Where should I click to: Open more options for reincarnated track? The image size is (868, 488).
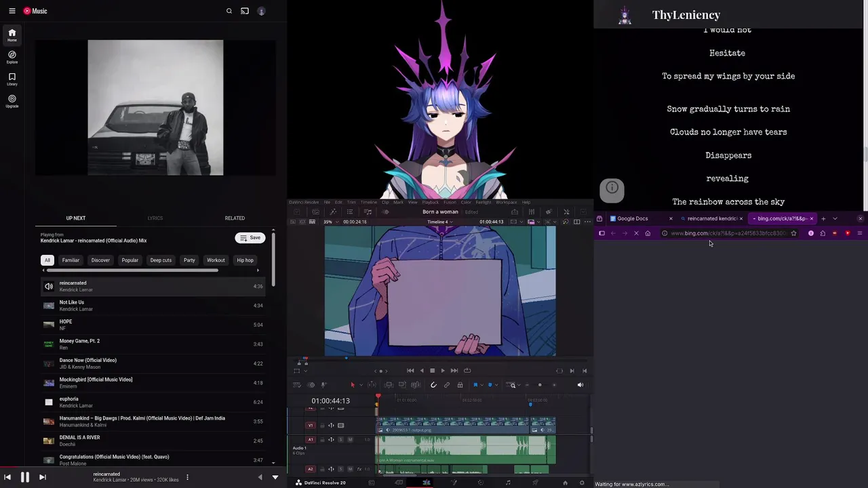tap(187, 477)
